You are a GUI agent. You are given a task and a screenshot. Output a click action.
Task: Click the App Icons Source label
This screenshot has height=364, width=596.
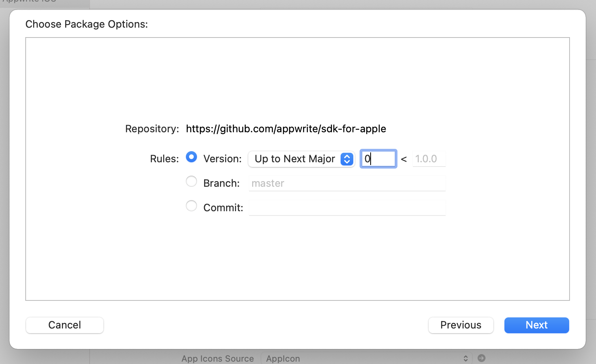217,358
